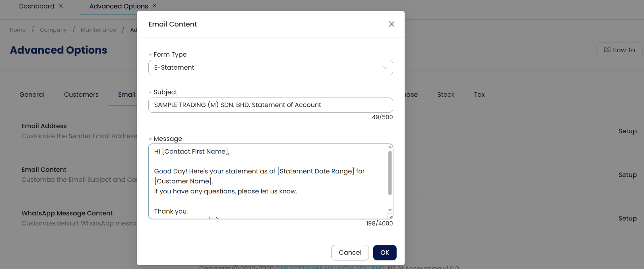
Task: Open the How To guide
Action: pos(619,50)
